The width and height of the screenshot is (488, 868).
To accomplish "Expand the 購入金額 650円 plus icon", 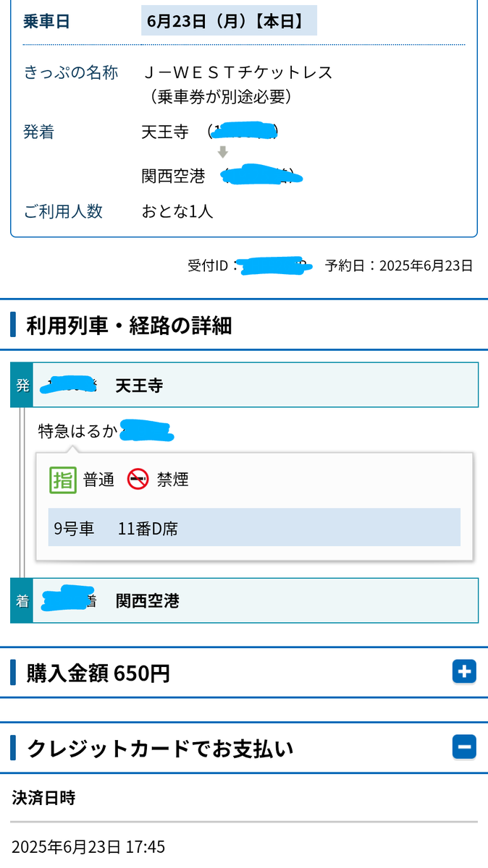I will 464,673.
